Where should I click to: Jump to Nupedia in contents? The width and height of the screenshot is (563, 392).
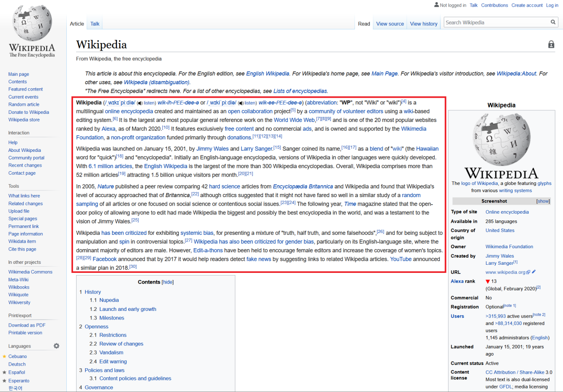(109, 300)
